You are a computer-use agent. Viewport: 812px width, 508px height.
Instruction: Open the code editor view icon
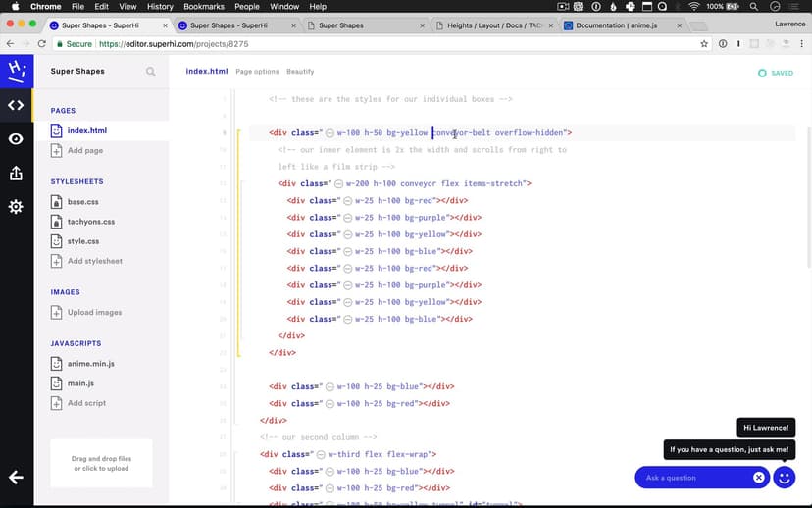(x=16, y=105)
